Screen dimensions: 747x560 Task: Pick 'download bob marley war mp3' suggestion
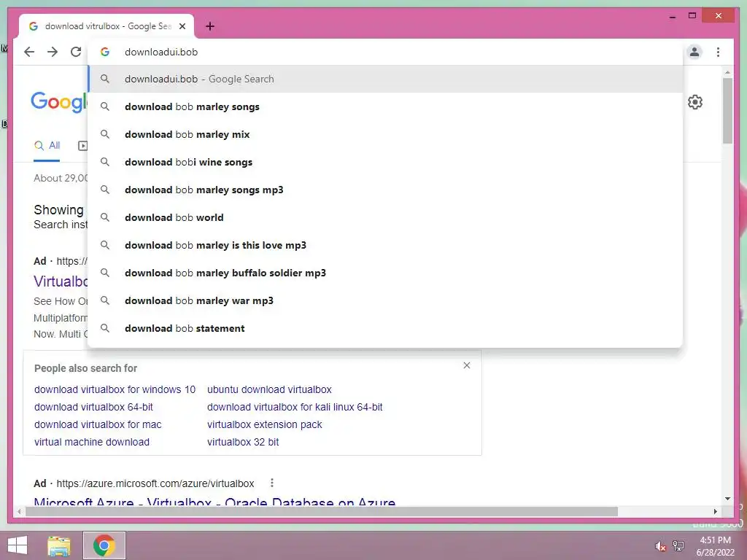[x=385, y=300]
